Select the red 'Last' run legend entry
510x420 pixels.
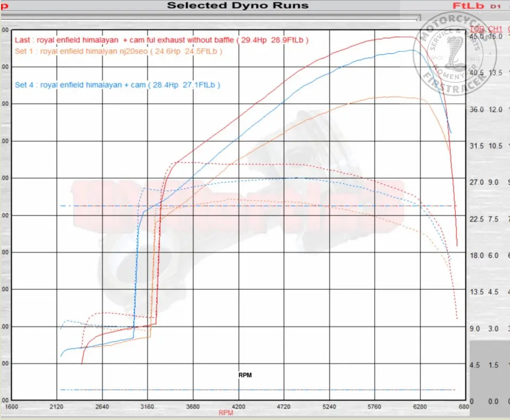coord(161,40)
